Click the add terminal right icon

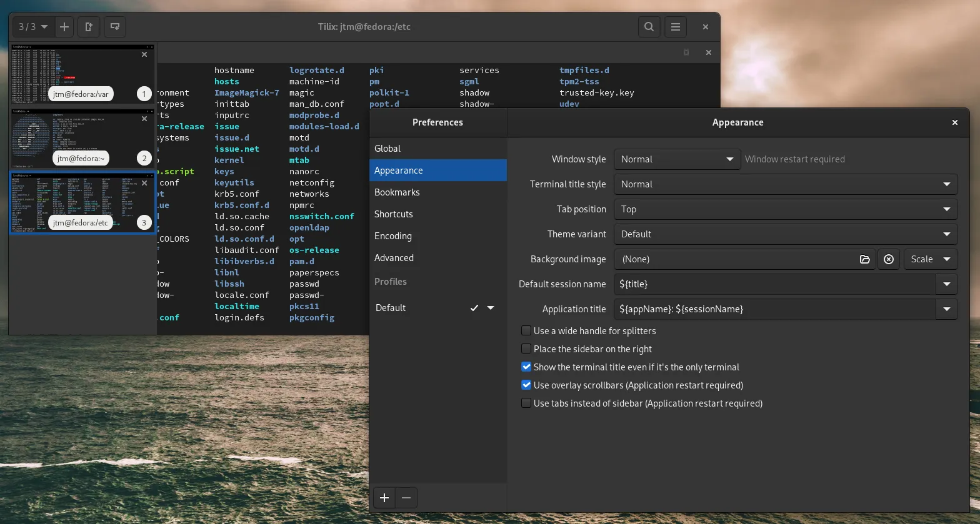click(x=89, y=27)
